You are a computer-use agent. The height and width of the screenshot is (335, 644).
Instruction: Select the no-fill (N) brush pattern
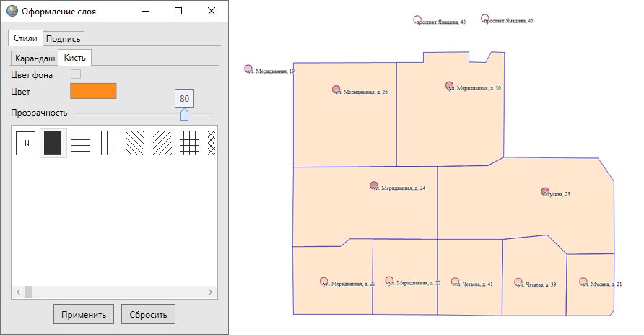pos(25,143)
